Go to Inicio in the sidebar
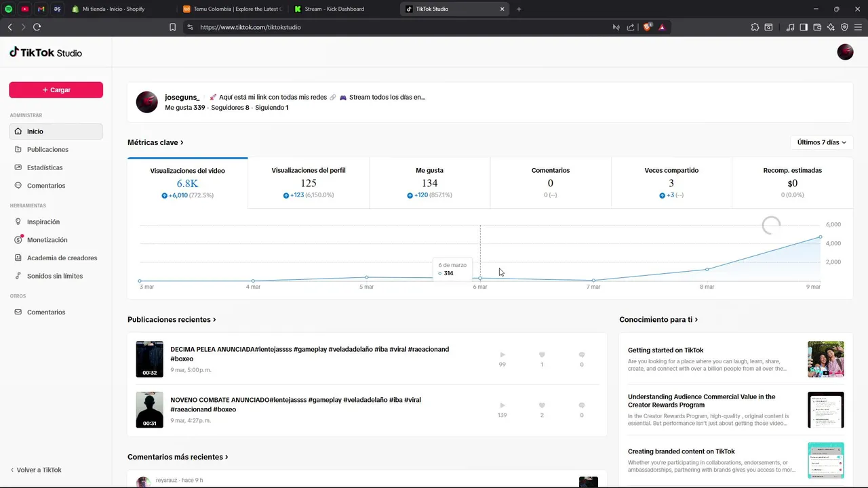This screenshot has height=488, width=868. (56, 131)
